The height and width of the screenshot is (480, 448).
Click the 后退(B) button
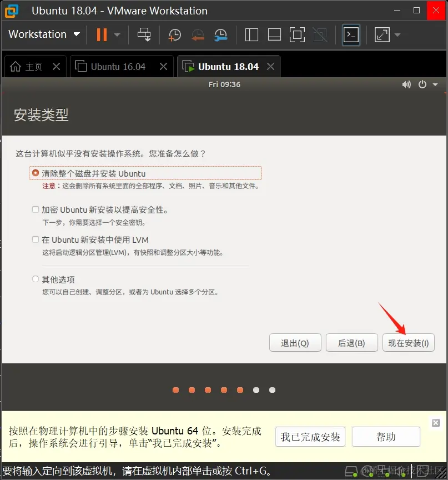[351, 343]
